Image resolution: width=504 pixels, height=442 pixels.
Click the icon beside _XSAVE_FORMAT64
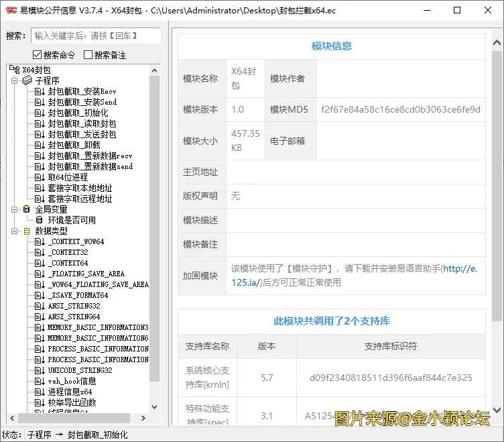[x=40, y=295]
